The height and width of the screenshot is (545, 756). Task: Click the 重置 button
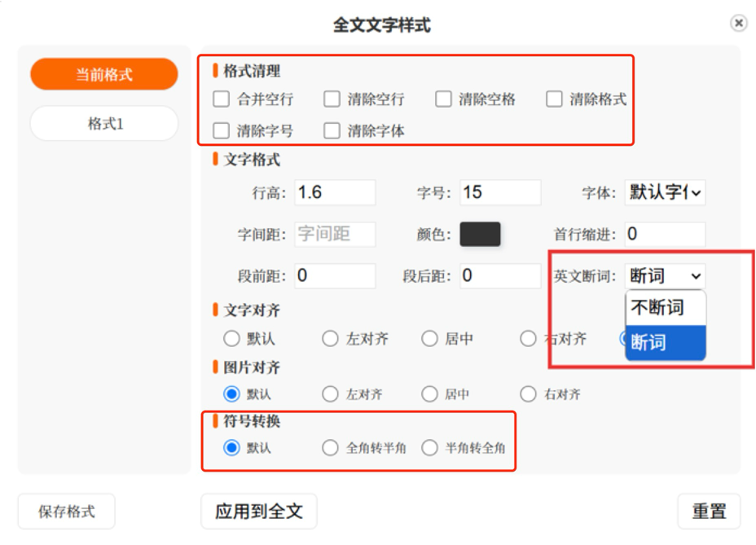pyautogui.click(x=708, y=512)
